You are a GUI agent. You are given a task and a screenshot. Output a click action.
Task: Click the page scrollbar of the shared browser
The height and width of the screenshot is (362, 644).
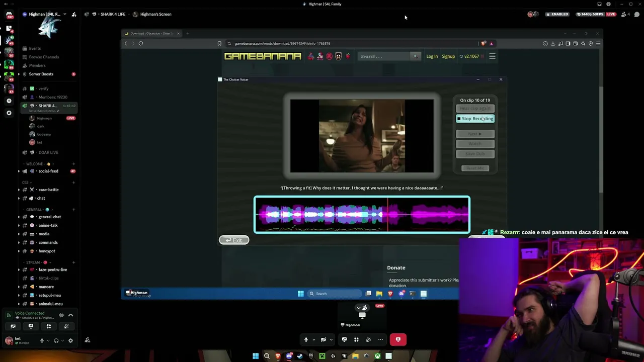(x=600, y=139)
